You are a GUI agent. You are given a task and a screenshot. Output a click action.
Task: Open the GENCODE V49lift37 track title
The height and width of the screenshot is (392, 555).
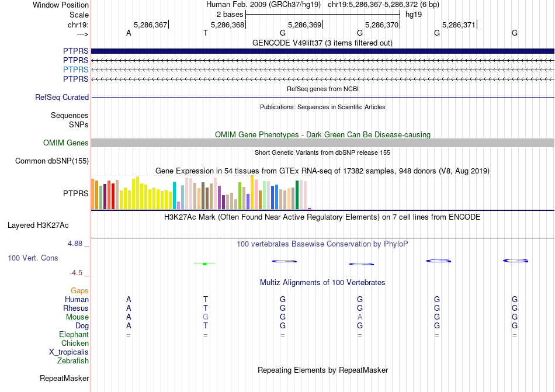coord(322,43)
